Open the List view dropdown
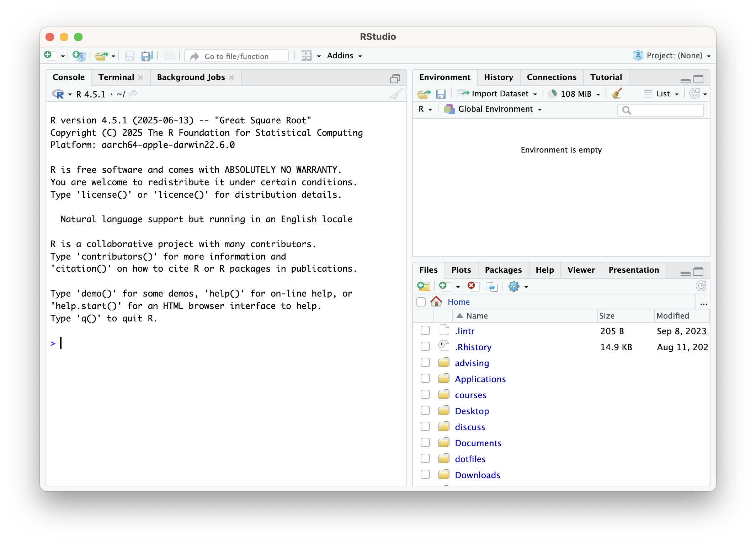756x544 pixels. pyautogui.click(x=661, y=94)
